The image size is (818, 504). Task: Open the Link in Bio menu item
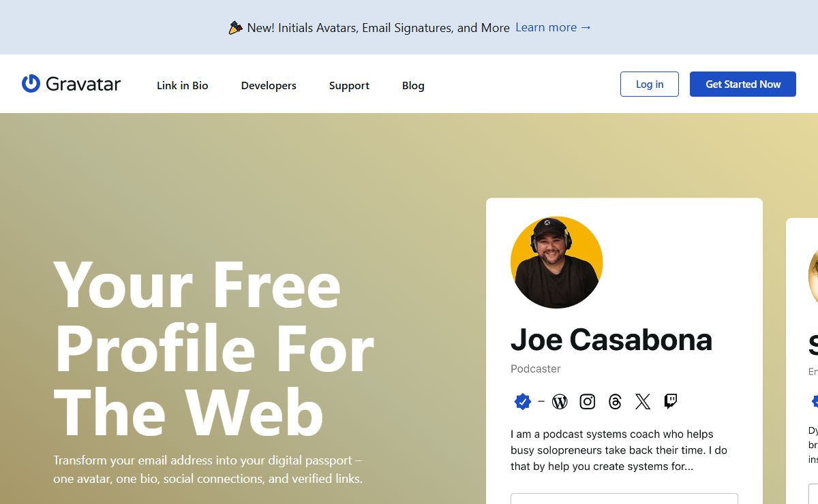[183, 86]
